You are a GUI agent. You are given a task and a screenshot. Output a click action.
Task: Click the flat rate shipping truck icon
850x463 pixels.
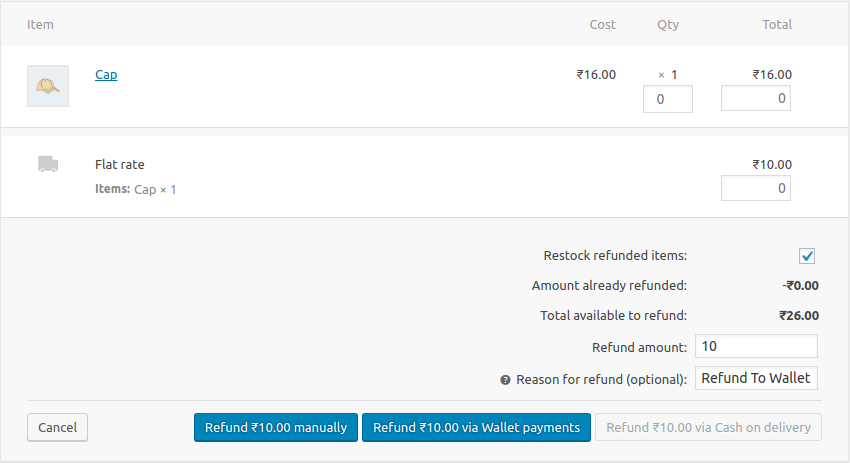[47, 164]
